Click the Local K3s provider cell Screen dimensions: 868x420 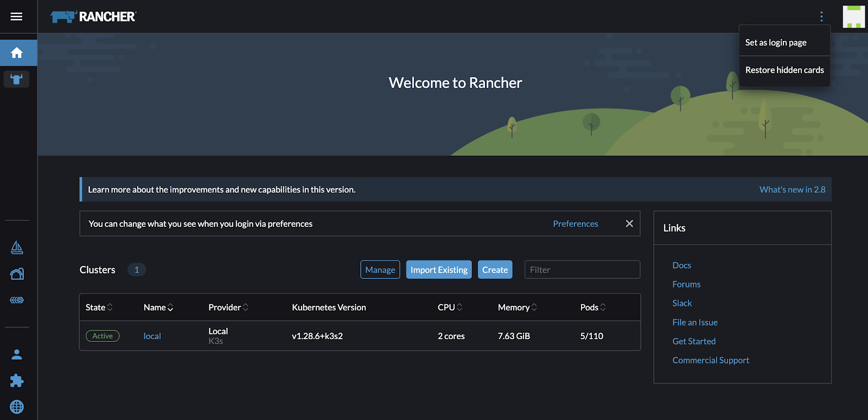pyautogui.click(x=218, y=336)
